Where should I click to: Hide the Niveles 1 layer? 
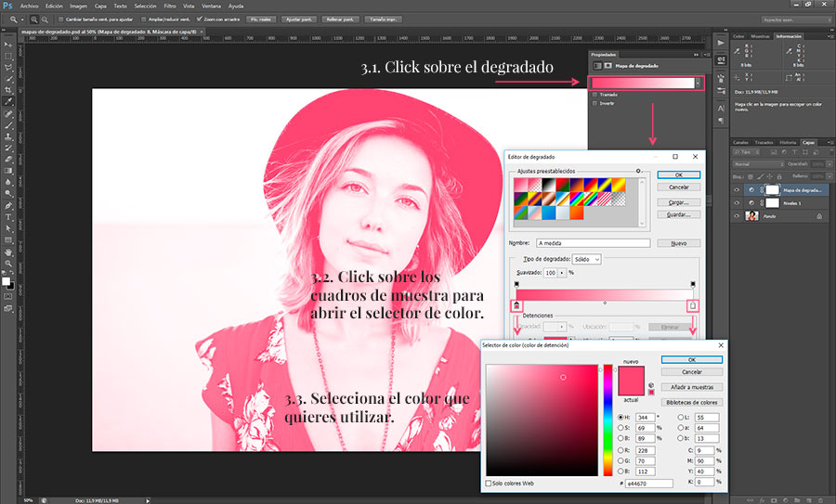737,202
